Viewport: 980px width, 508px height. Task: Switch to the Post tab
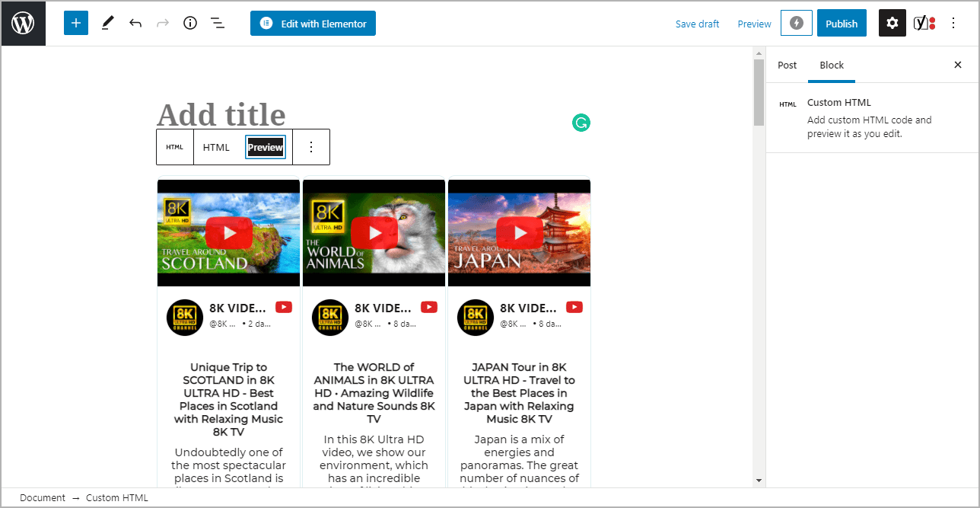click(x=787, y=65)
